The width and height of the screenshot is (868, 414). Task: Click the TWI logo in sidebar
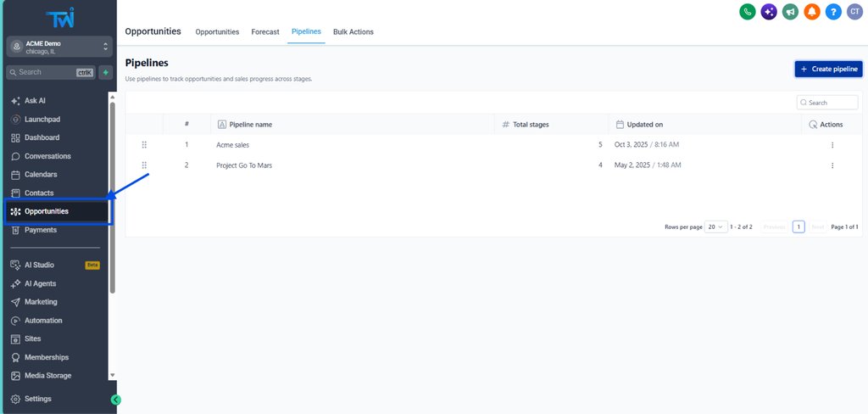tap(59, 18)
